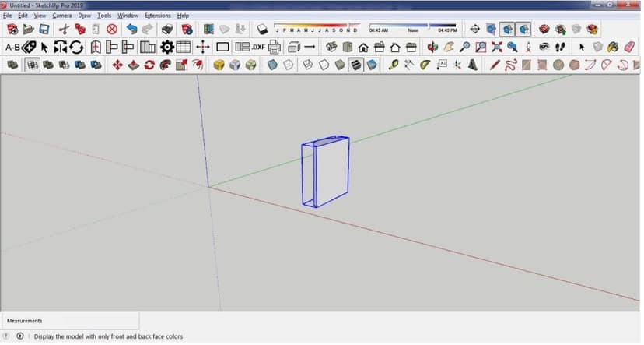This screenshot has width=644, height=345.
Task: Click the Print icon in Standard toolbar
Action: (167, 29)
